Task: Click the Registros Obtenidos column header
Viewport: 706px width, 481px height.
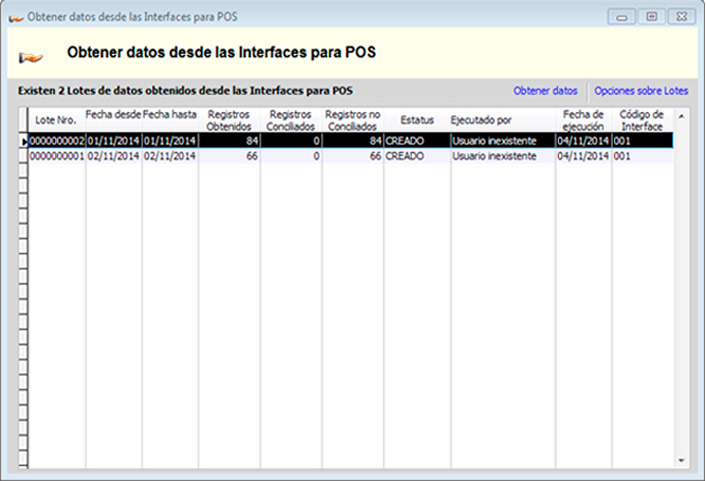Action: (229, 120)
